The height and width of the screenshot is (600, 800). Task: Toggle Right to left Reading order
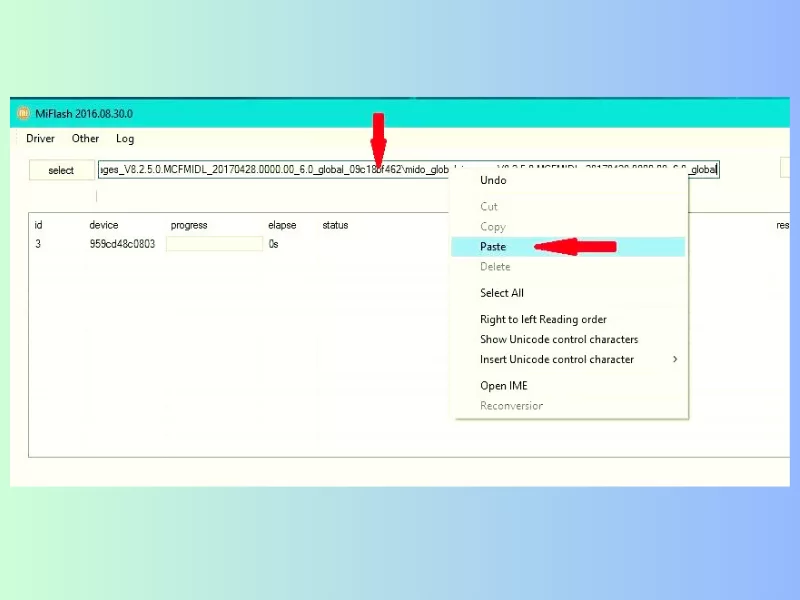[543, 320]
